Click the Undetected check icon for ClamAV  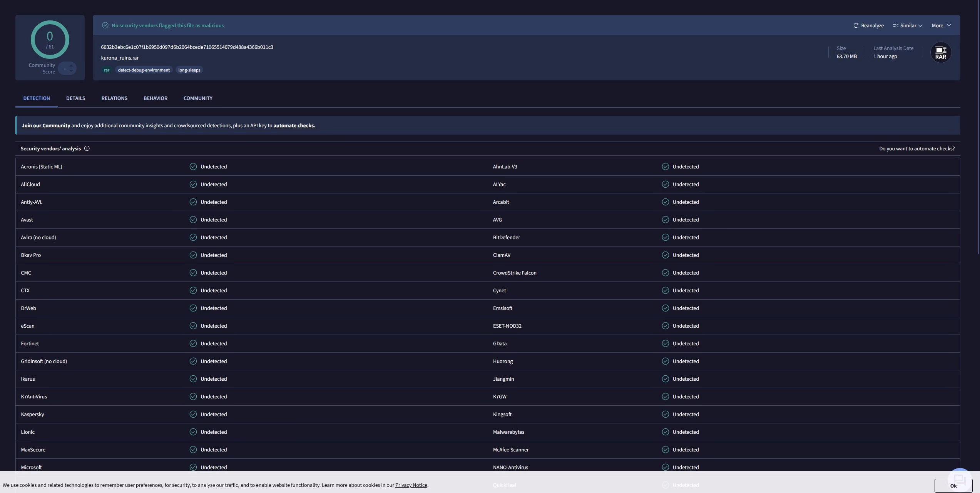[666, 255]
